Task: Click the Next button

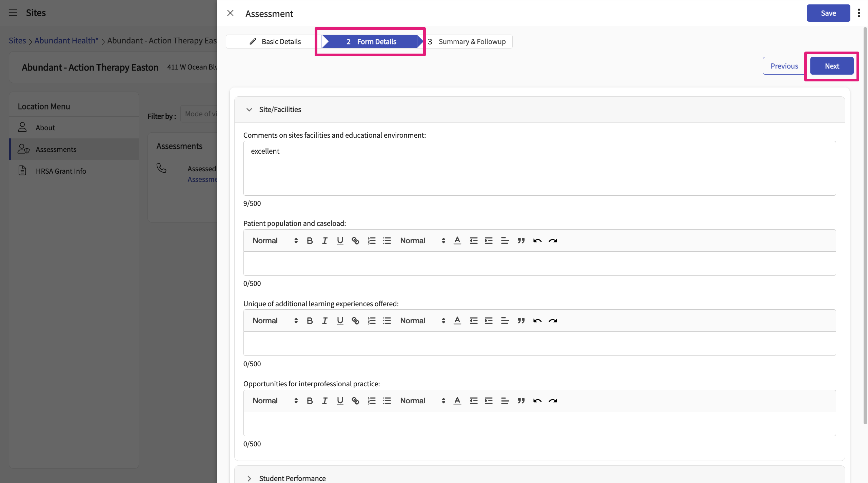Action: 831,66
